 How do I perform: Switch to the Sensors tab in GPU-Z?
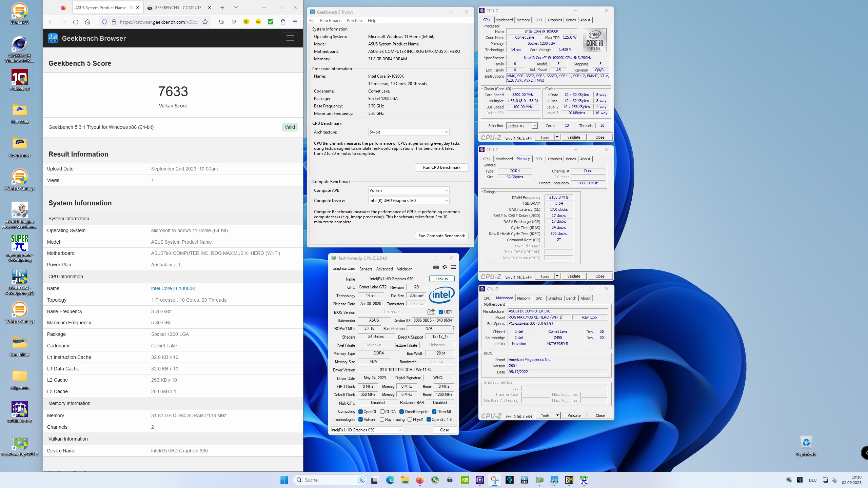pyautogui.click(x=366, y=269)
